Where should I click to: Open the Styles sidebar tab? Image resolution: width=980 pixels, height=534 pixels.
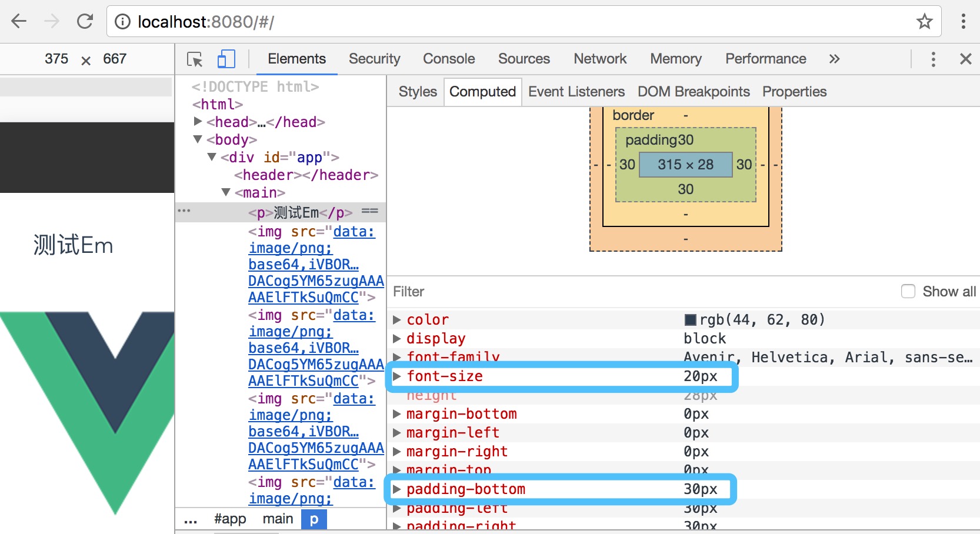418,92
